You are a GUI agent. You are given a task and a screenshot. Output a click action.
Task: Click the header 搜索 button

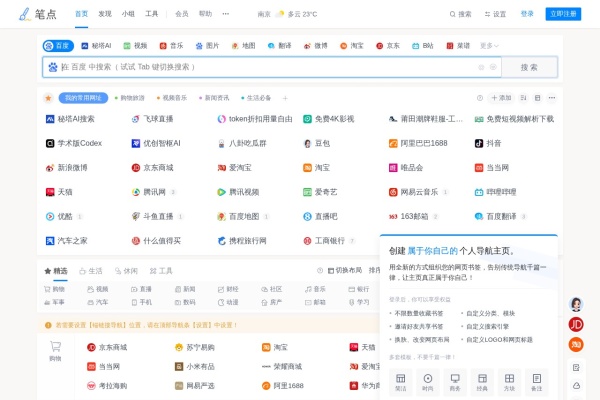point(460,14)
